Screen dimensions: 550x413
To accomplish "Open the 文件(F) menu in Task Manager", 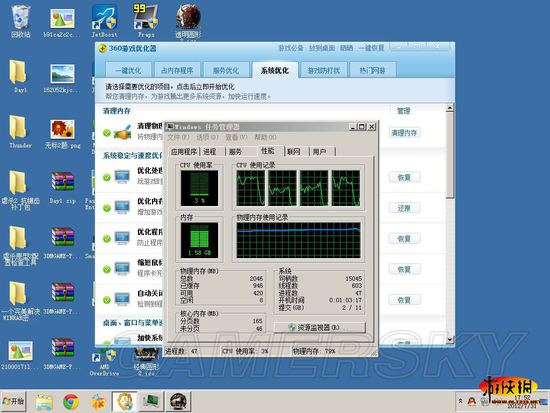I will (x=178, y=137).
